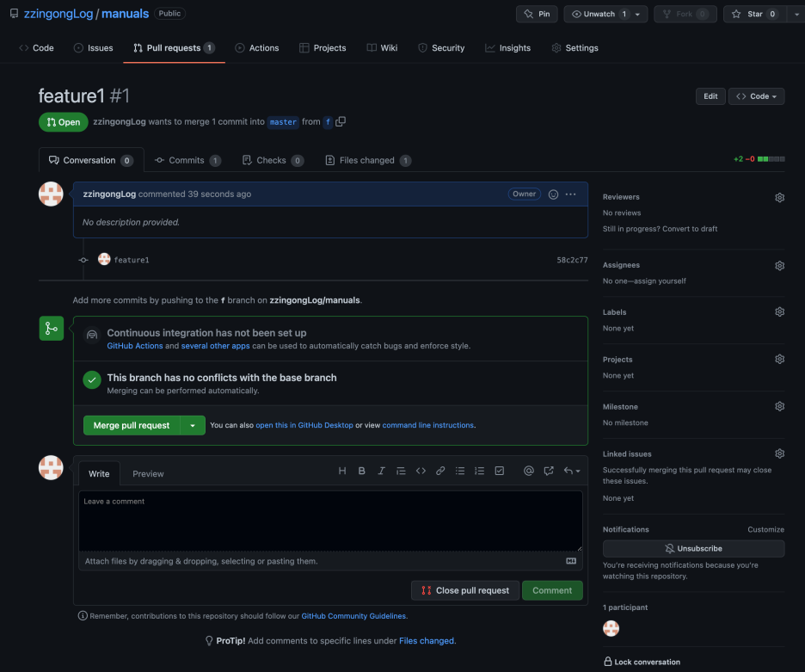Open the merge method dropdown arrow
This screenshot has height=672, width=805.
[193, 425]
